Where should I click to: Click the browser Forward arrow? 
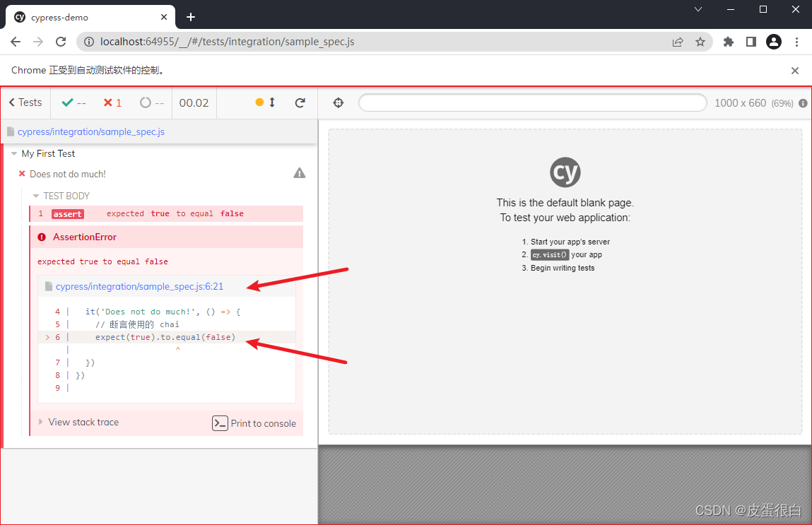(x=38, y=42)
